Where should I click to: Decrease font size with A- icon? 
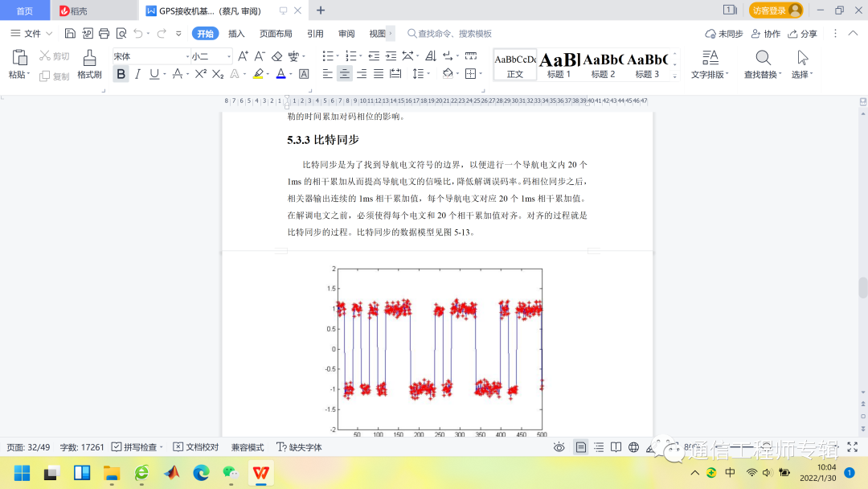click(260, 56)
